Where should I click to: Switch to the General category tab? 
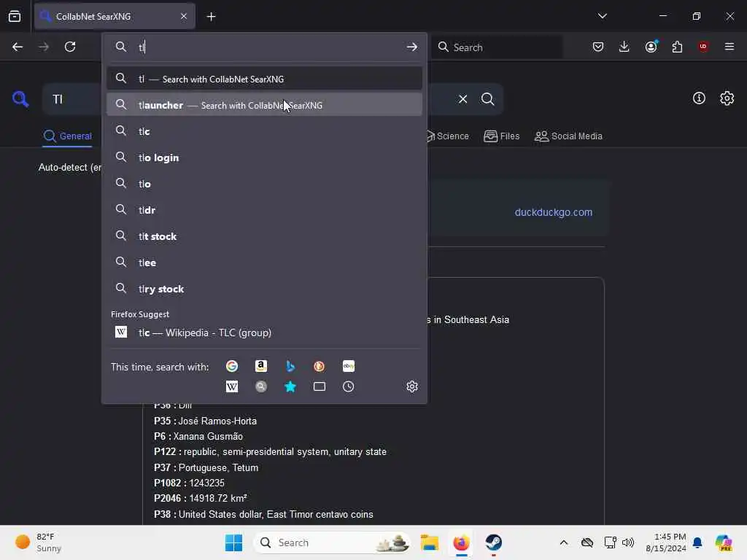67,136
